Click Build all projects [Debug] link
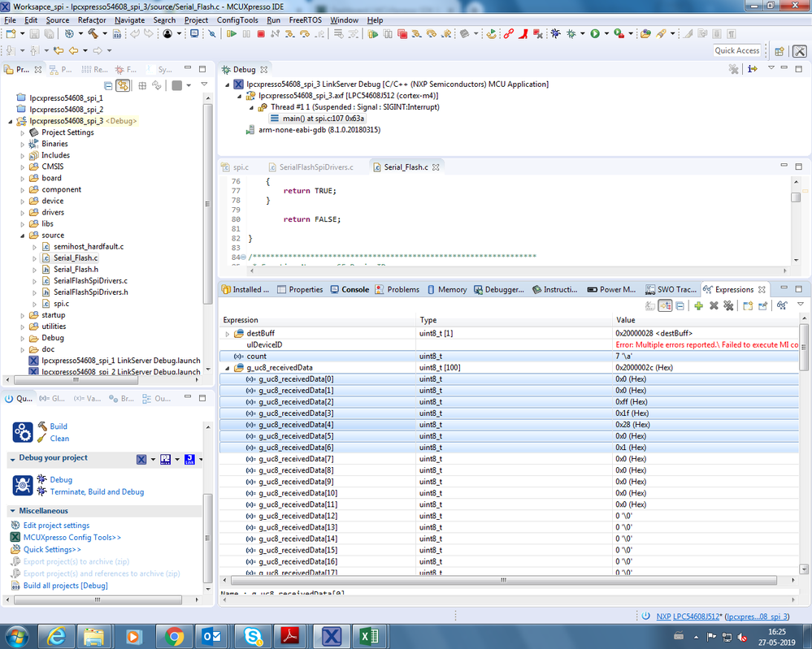 (x=66, y=586)
